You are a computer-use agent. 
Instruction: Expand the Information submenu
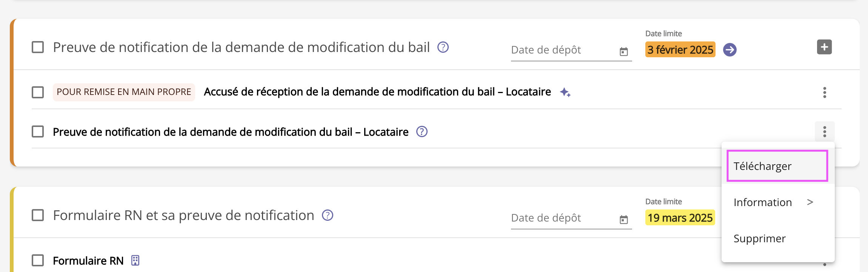click(773, 202)
